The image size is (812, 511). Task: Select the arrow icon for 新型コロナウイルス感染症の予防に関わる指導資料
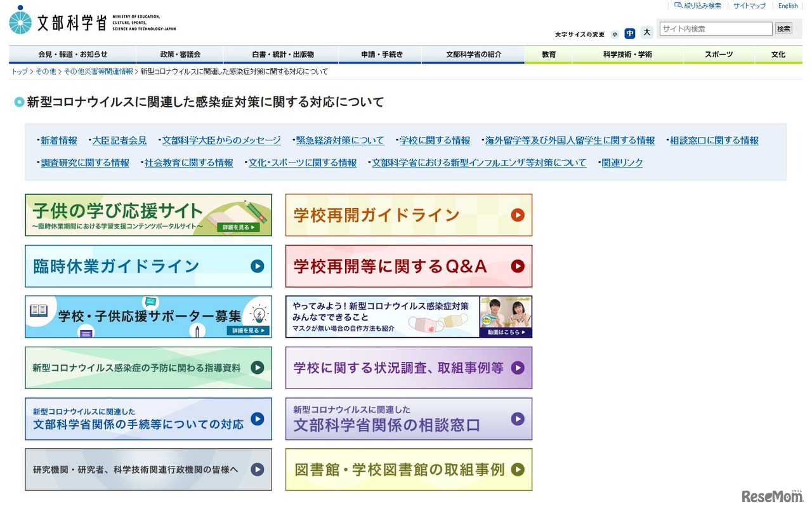(257, 368)
